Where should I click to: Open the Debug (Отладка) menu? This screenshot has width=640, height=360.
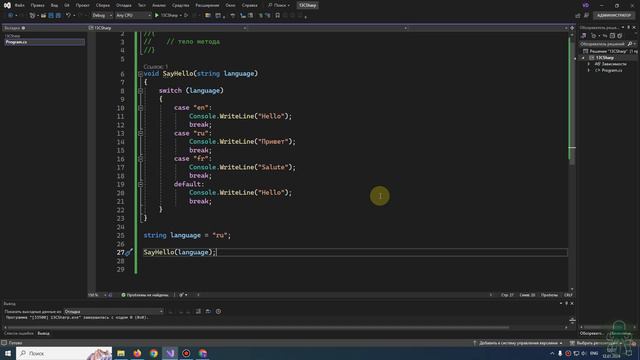[123, 5]
